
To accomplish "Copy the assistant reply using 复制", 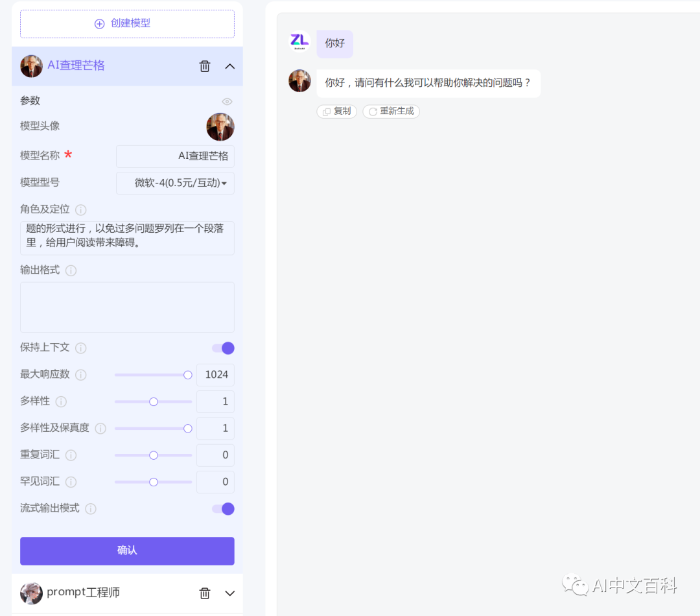I will (x=336, y=111).
